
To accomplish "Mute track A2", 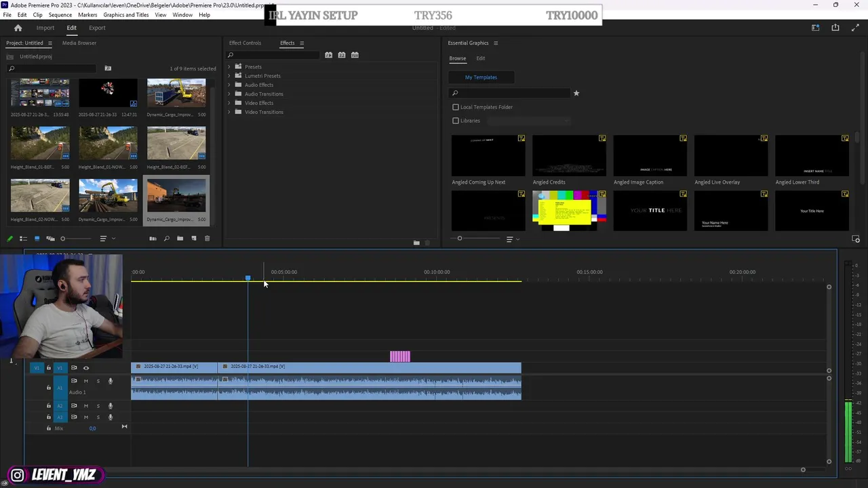I will (85, 406).
